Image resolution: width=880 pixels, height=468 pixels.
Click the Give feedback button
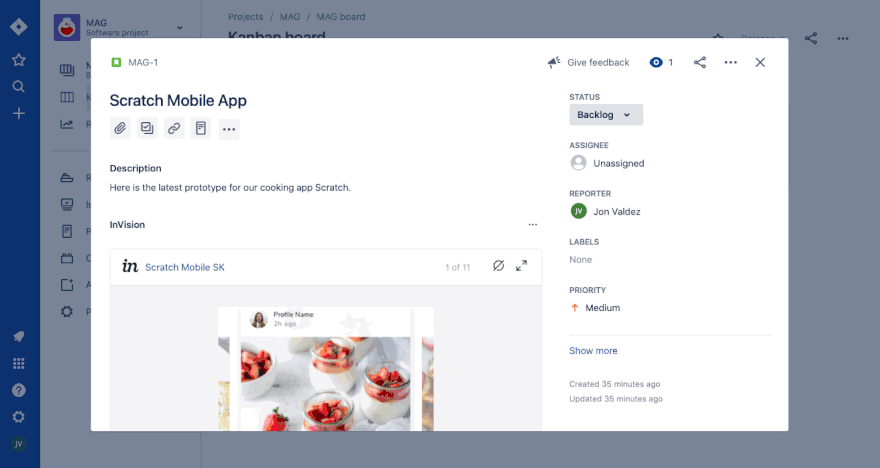(589, 62)
